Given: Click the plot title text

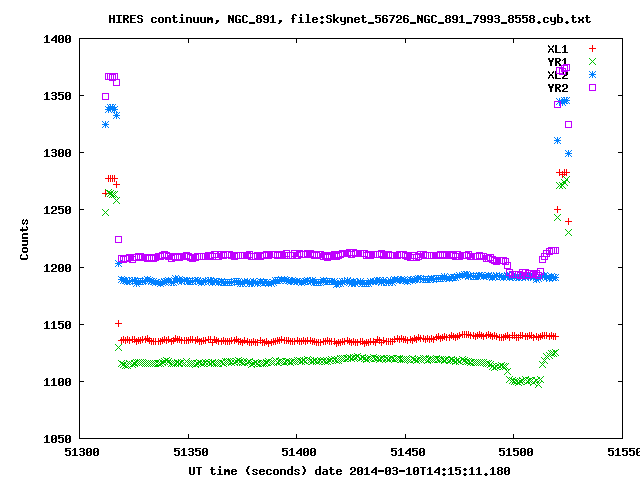Looking at the screenshot, I should [x=349, y=19].
